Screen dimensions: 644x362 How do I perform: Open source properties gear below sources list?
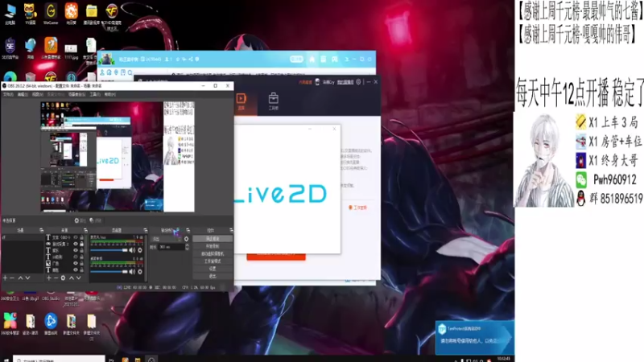coord(63,278)
